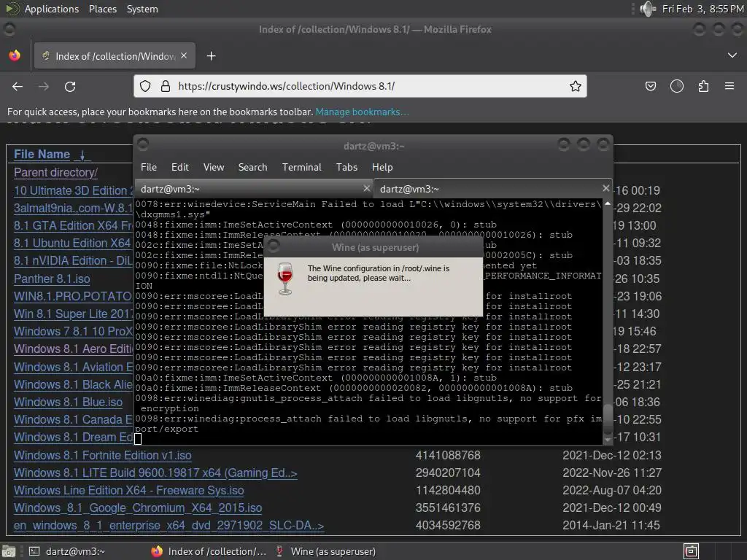Open the terminal Search menu
This screenshot has height=560, width=747.
252,167
